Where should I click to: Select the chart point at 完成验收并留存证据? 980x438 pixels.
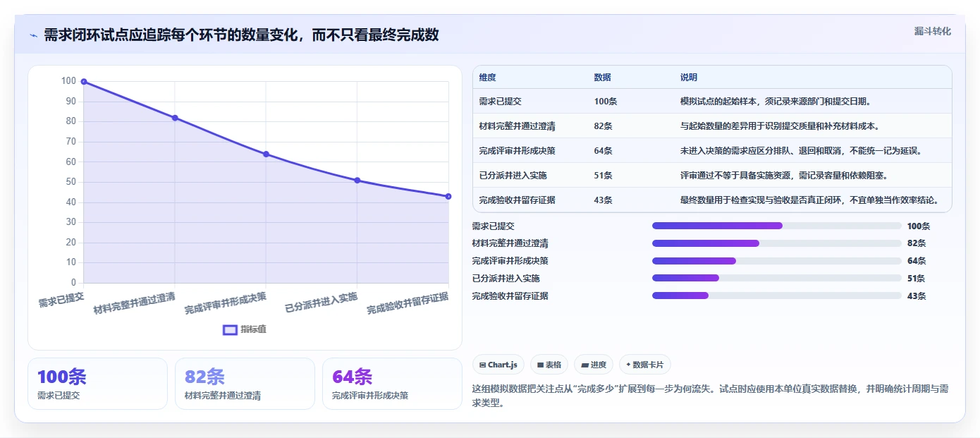click(448, 196)
